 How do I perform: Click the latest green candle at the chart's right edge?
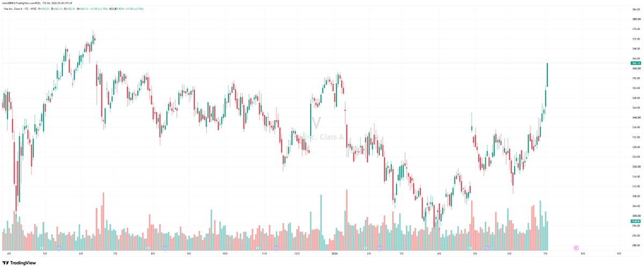[547, 75]
